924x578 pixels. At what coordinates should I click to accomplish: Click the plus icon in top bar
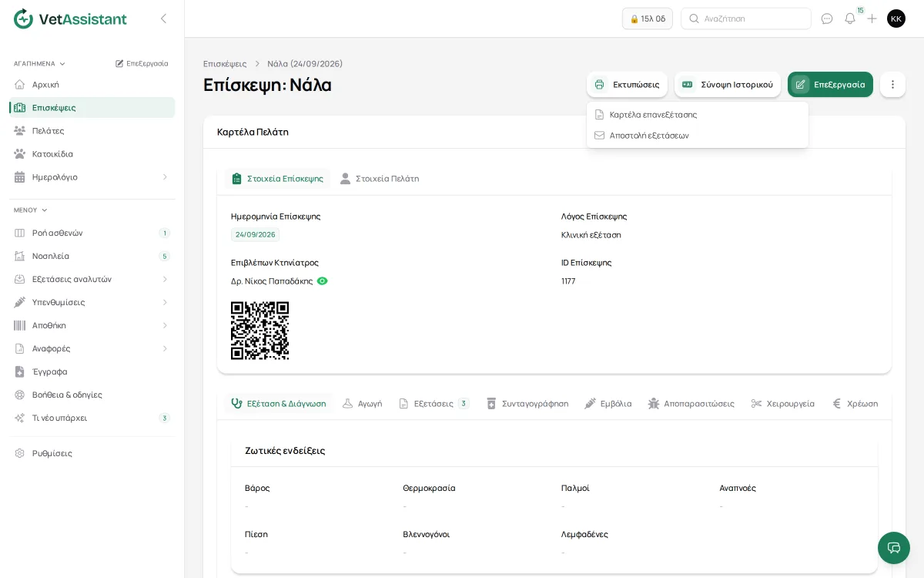tap(872, 18)
